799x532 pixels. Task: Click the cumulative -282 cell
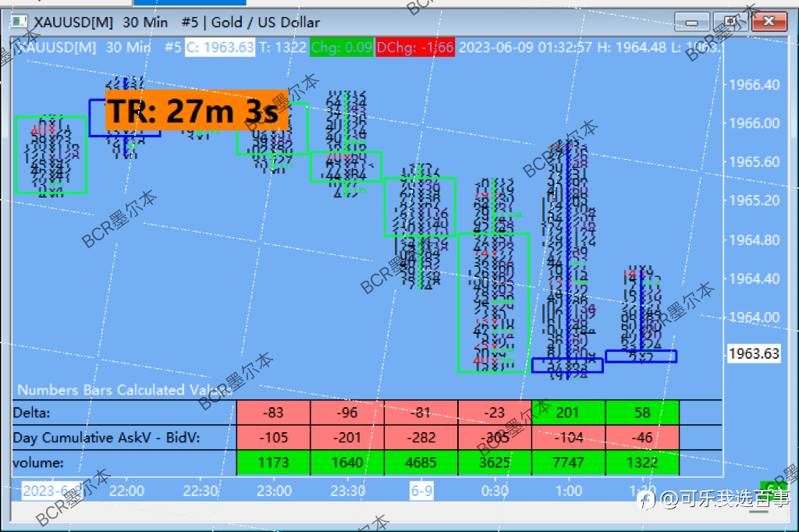point(421,437)
